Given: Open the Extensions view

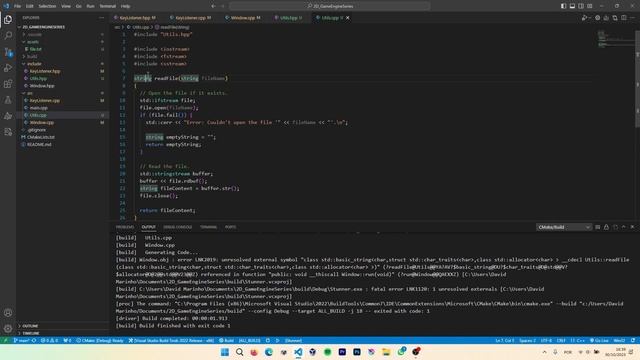Looking at the screenshot, I should [x=8, y=84].
